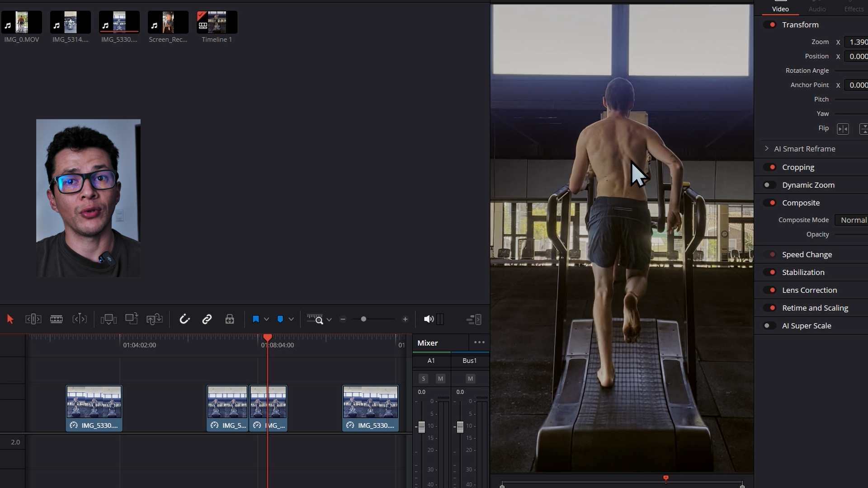
Task: Select the arrow Selection Mode tool
Action: tap(10, 319)
